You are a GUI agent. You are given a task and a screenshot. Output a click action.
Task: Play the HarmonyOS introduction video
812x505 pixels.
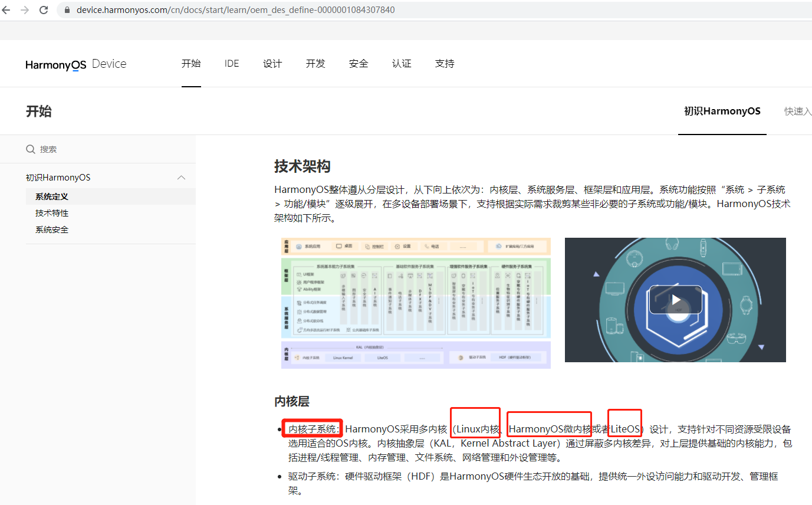tap(675, 300)
